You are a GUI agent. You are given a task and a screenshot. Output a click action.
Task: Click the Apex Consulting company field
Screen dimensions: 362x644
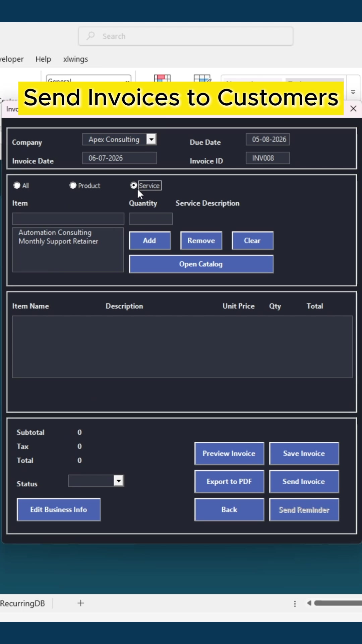click(x=114, y=139)
